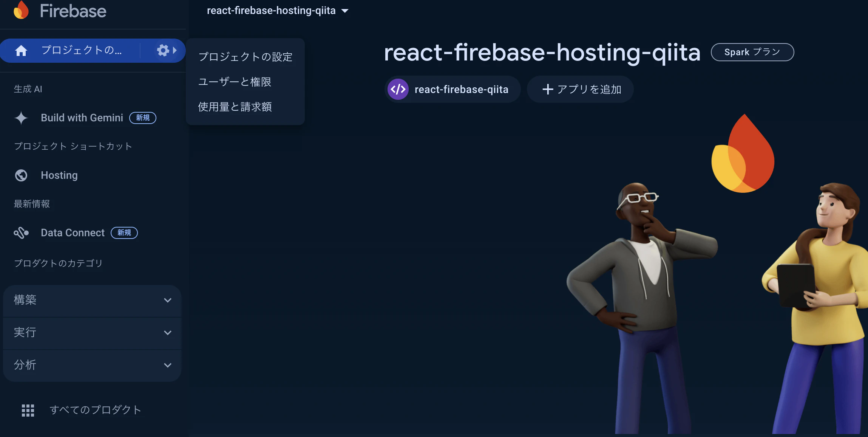Open Build with Gemini
Viewport: 868px width, 437px height.
click(x=82, y=118)
